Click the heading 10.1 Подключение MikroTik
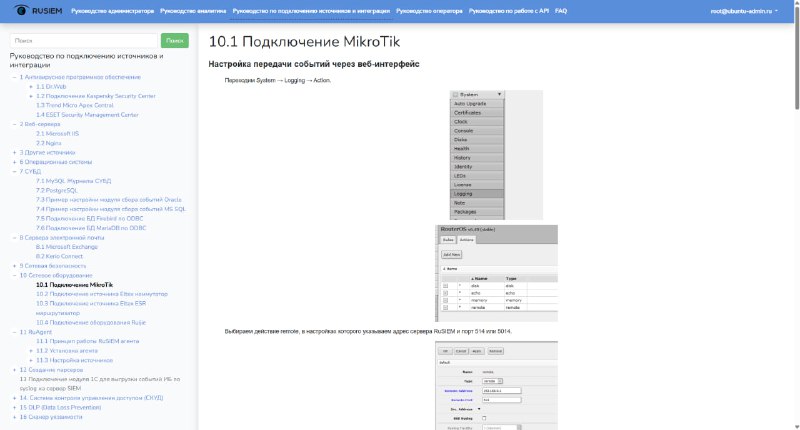 304,42
